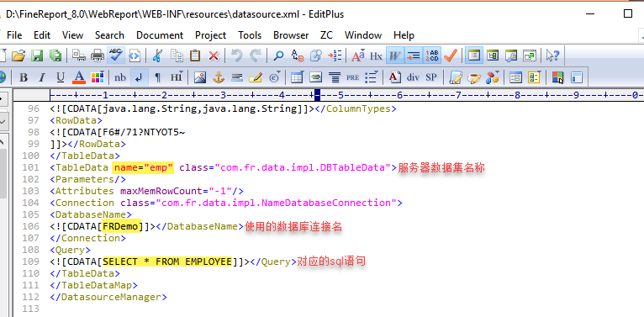Open the File menu
This screenshot has width=644, height=317.
click(14, 35)
